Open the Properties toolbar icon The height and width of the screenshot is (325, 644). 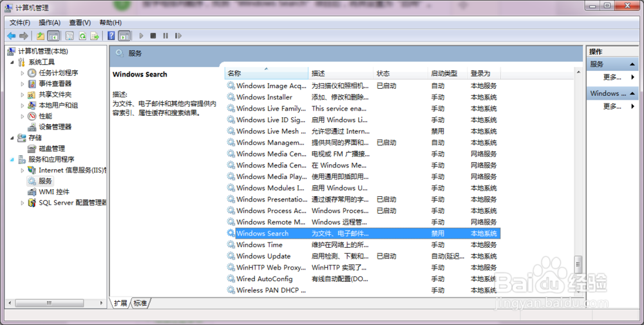click(70, 36)
